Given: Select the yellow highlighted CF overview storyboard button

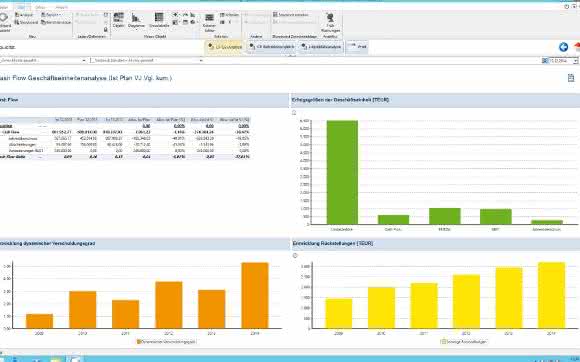Looking at the screenshot, I should tap(225, 47).
